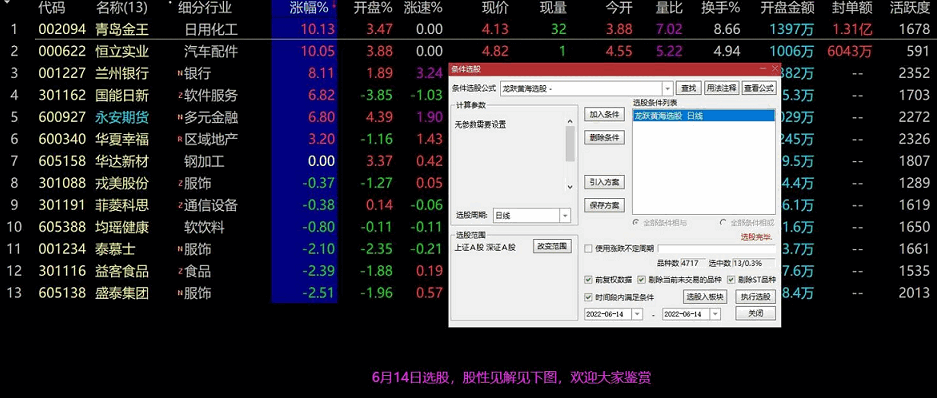Click the 代码 column header
The height and width of the screenshot is (398, 937).
(51, 8)
